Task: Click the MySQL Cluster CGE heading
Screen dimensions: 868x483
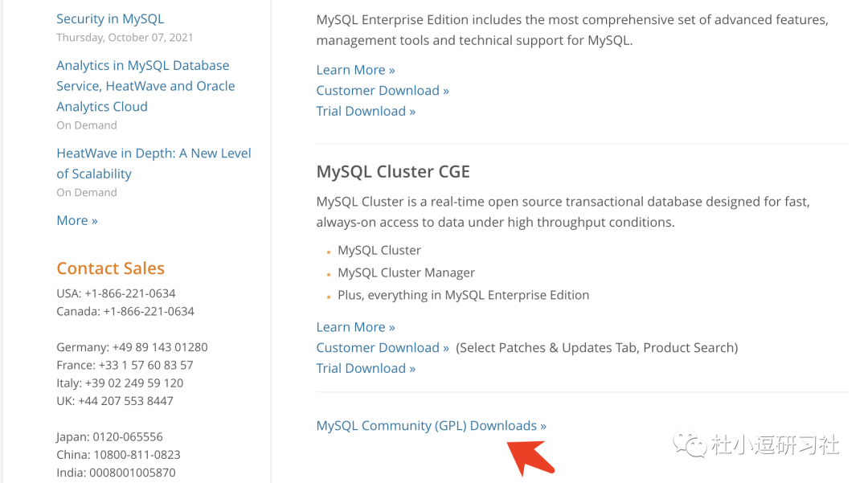Action: (x=393, y=171)
